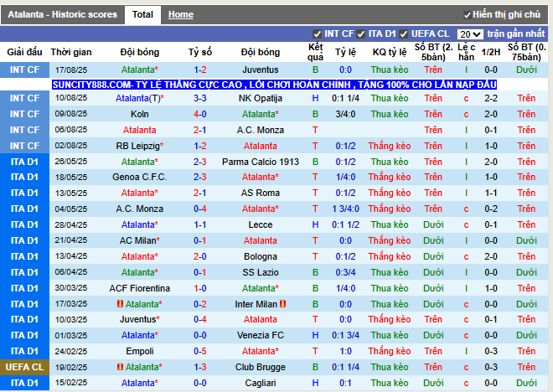The height and width of the screenshot is (392, 553).
Task: Open the 20 recent matches dropdown
Action: point(470,34)
